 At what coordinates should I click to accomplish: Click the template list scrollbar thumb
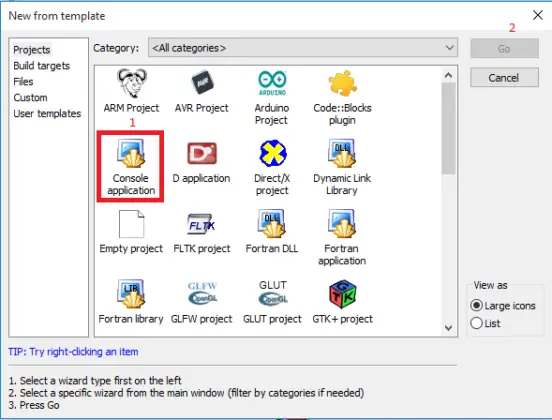click(x=448, y=128)
